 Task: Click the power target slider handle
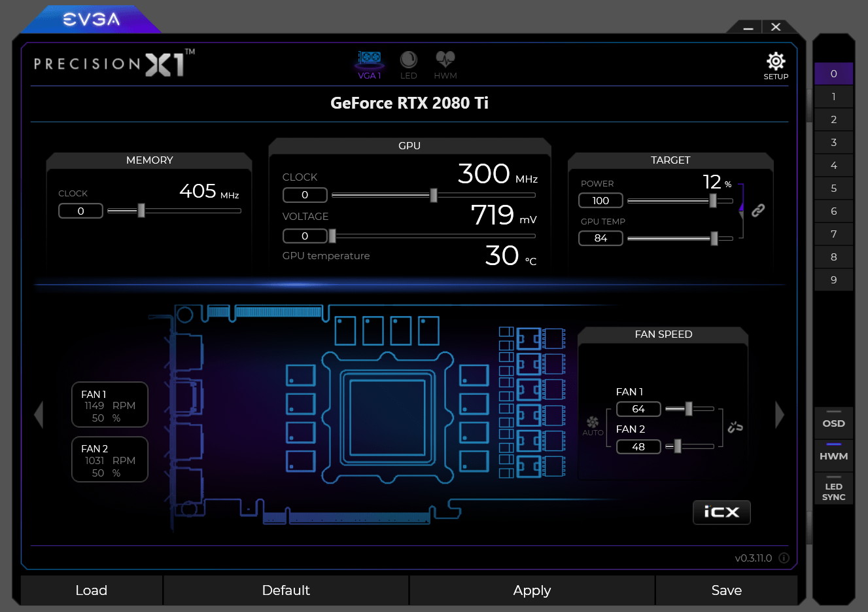coord(713,201)
